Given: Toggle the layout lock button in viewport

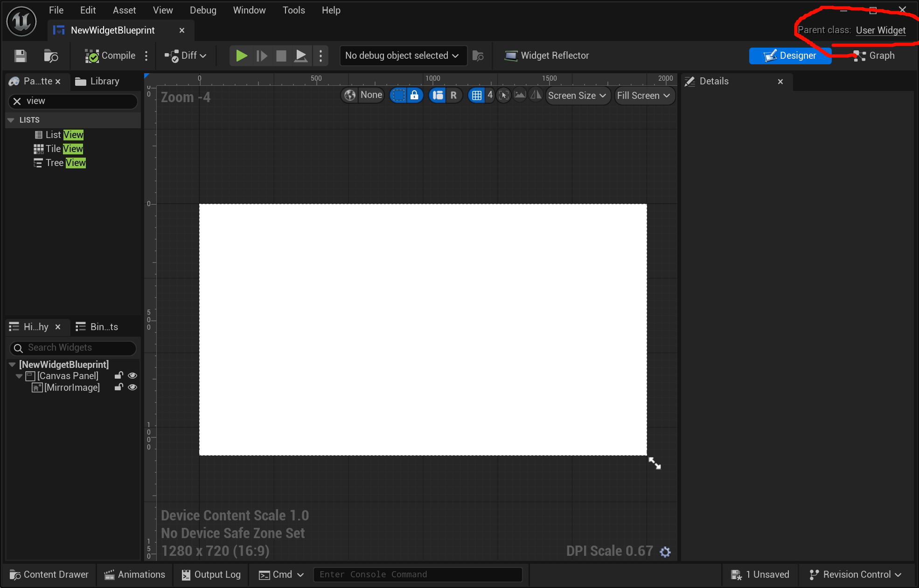Looking at the screenshot, I should point(414,95).
